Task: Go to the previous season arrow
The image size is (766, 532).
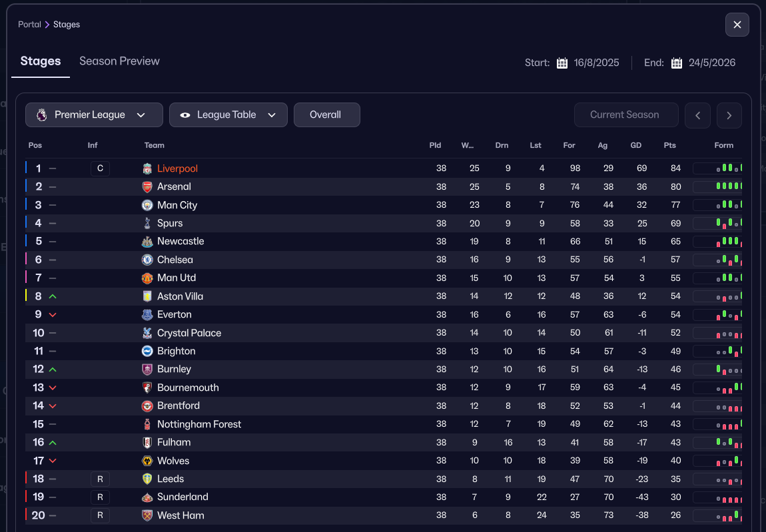Action: click(697, 115)
